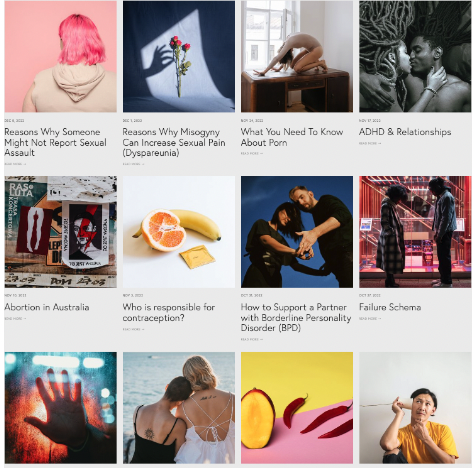This screenshot has height=468, width=474.
Task: Open the 'Reasons Why Misogyny Can Increase Sexual Pain' article
Action: (x=174, y=142)
